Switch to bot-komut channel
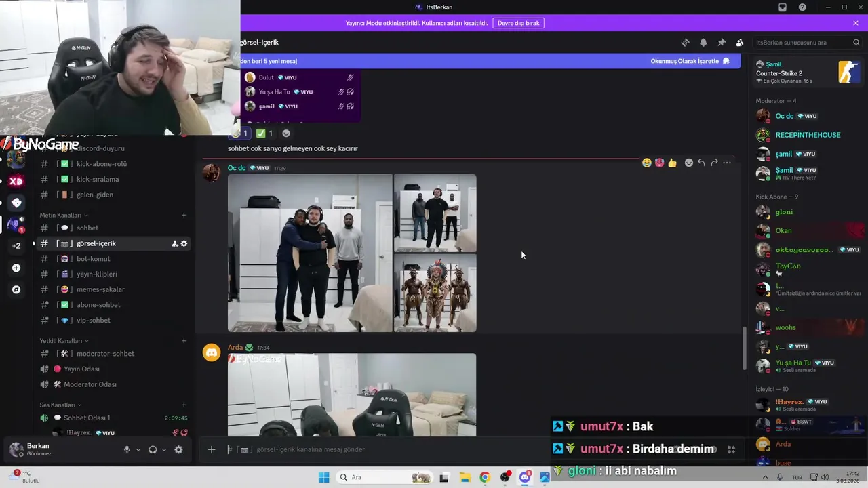This screenshot has height=488, width=868. pos(113,259)
